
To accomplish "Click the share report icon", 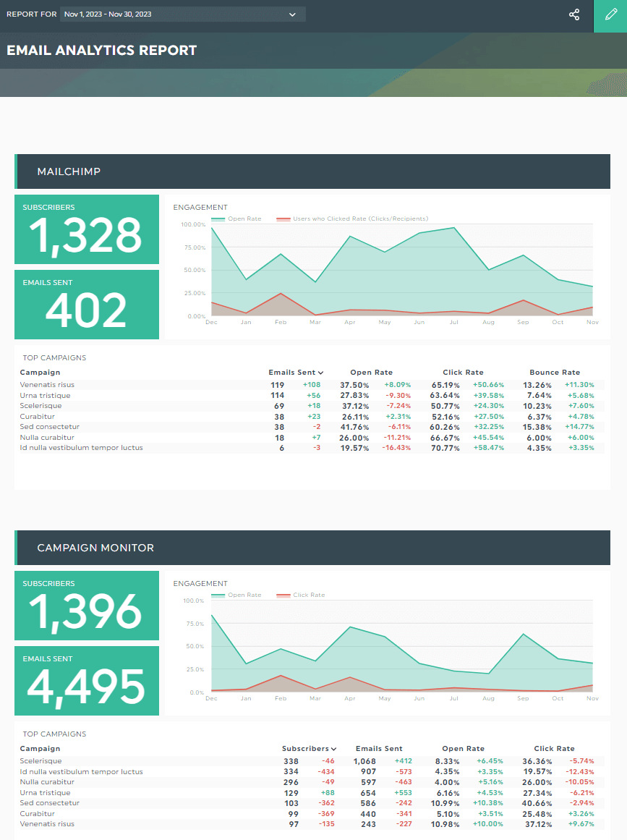I will [x=574, y=14].
